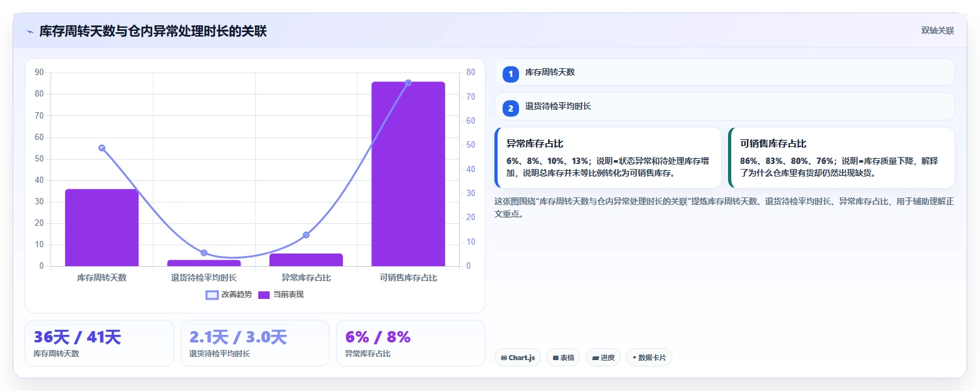980x391 pixels.
Task: Toggle the 当前表现 purple legend swatch
Action: coord(264,295)
